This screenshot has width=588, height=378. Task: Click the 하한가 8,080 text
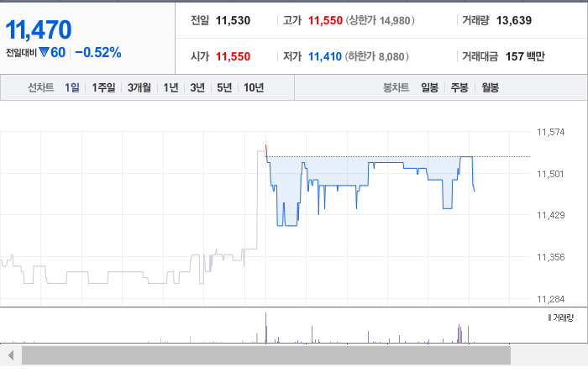click(x=377, y=56)
